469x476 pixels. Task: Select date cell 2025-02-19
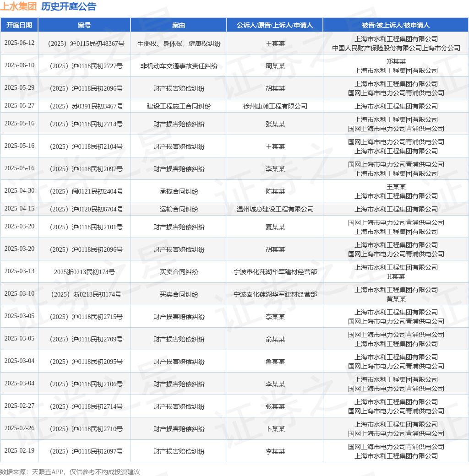tap(19, 451)
